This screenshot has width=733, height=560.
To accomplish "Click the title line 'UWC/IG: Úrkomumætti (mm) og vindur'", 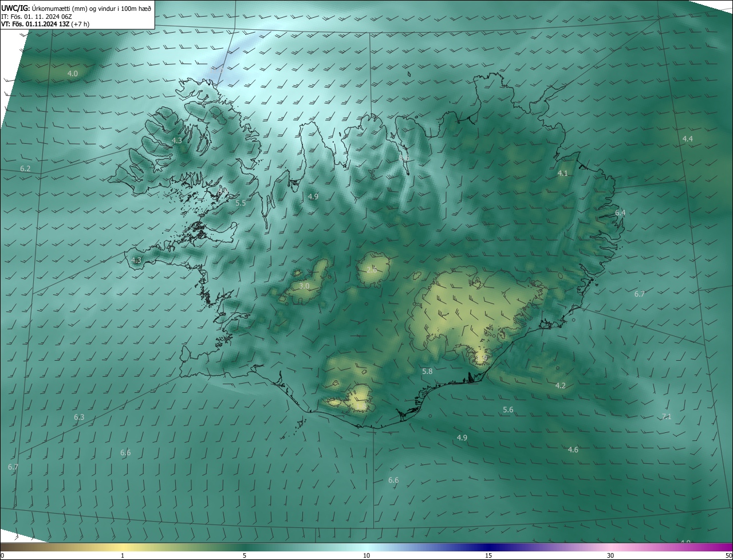I will [76, 7].
